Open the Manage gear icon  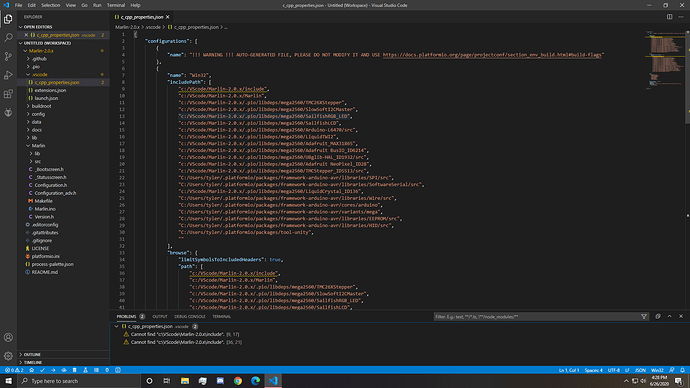pyautogui.click(x=8, y=356)
